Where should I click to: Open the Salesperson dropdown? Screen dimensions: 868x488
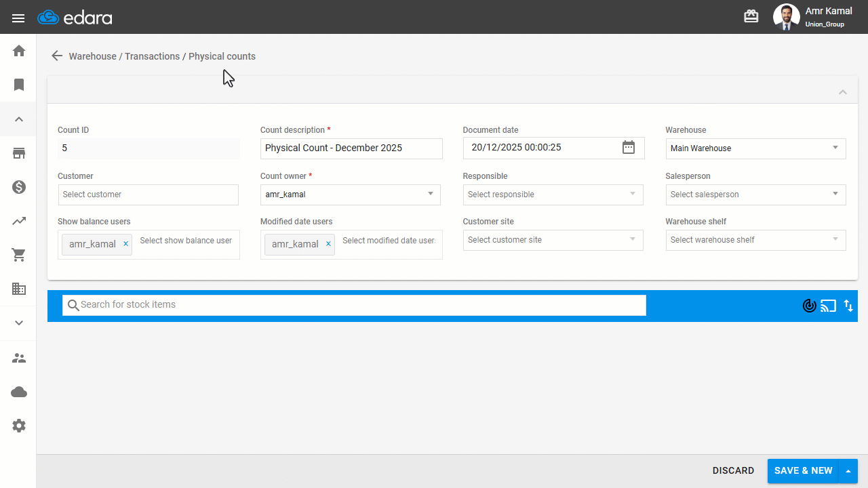[756, 195]
